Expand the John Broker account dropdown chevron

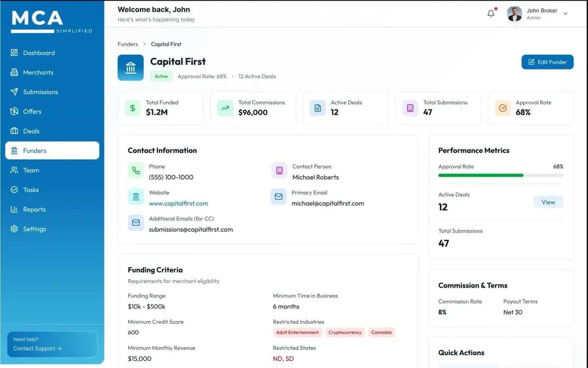(566, 13)
